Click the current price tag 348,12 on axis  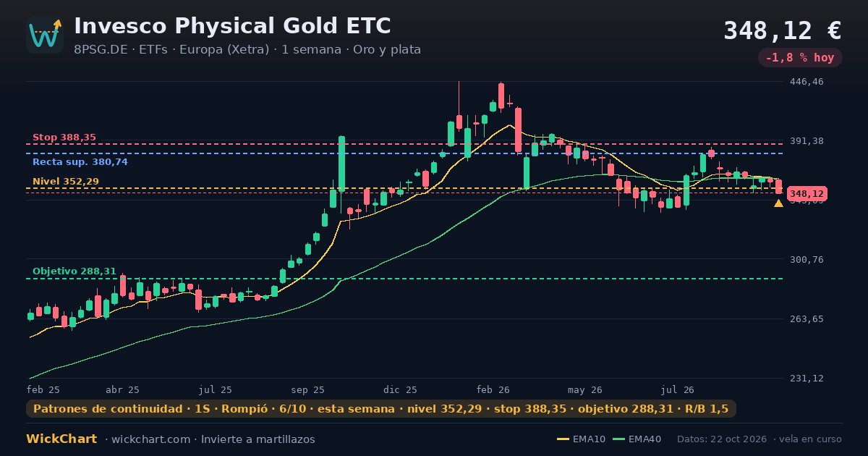[x=807, y=194]
